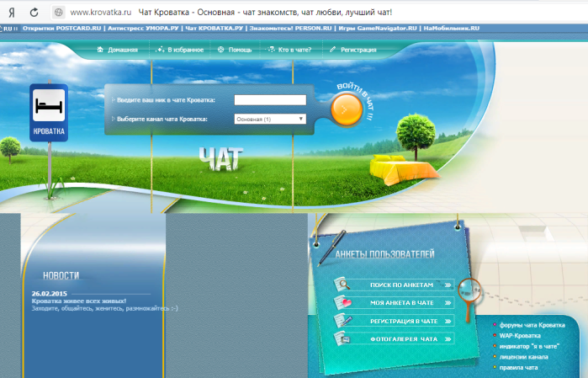This screenshot has height=378, width=588.
Task: Click the pen icon by Регистрация в чате
Action: pyautogui.click(x=343, y=321)
